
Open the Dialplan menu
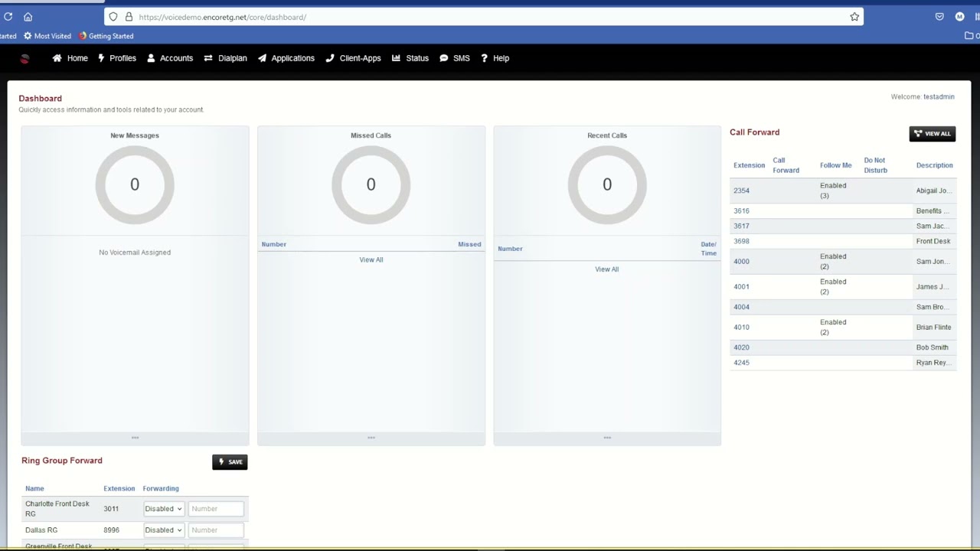pos(225,58)
